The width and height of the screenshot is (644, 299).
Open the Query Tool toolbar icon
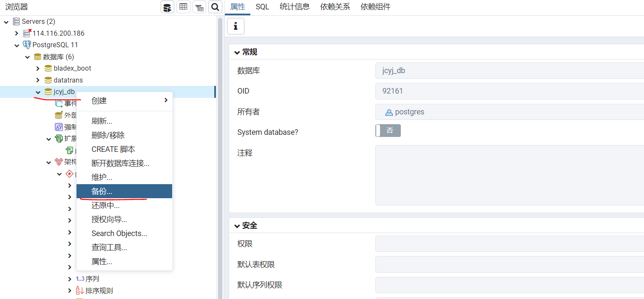click(167, 7)
